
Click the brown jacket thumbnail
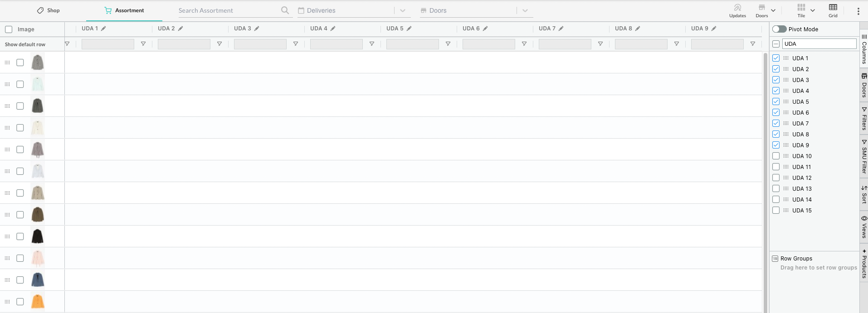[x=38, y=215]
